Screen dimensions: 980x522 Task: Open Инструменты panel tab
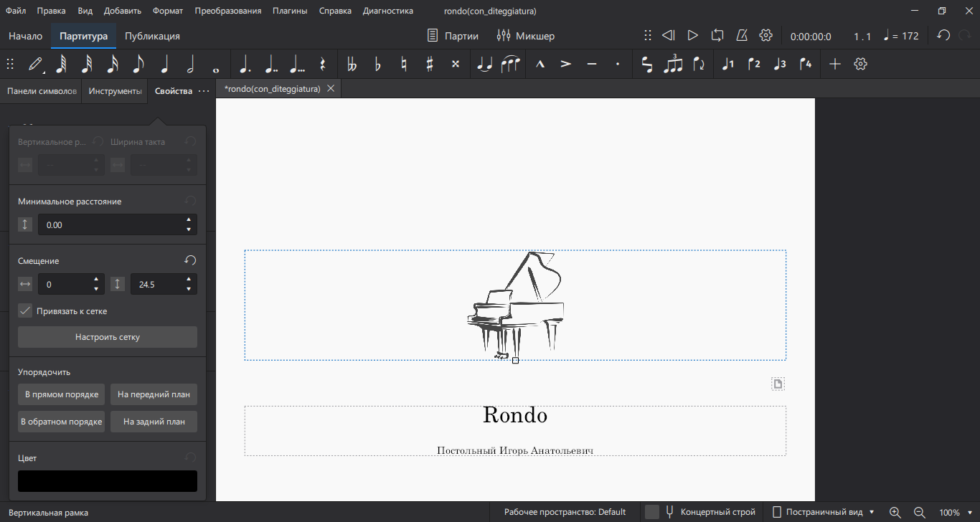115,91
